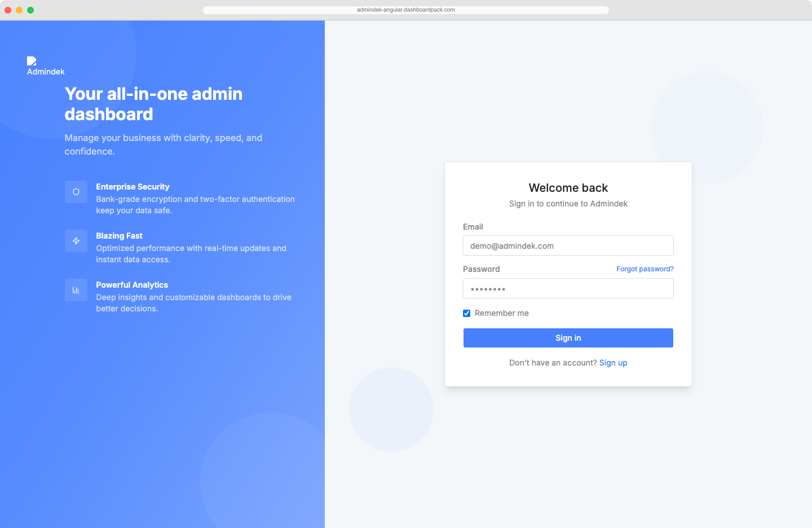Click the Don't have an account text
Screen dimensions: 812x528
pyautogui.click(x=553, y=363)
